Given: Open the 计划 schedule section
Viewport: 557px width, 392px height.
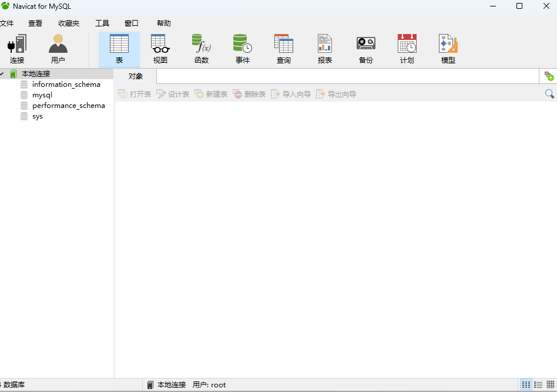Looking at the screenshot, I should tap(407, 49).
